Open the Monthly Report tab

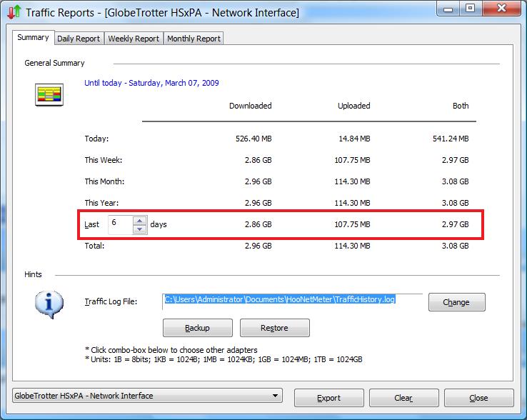point(194,39)
